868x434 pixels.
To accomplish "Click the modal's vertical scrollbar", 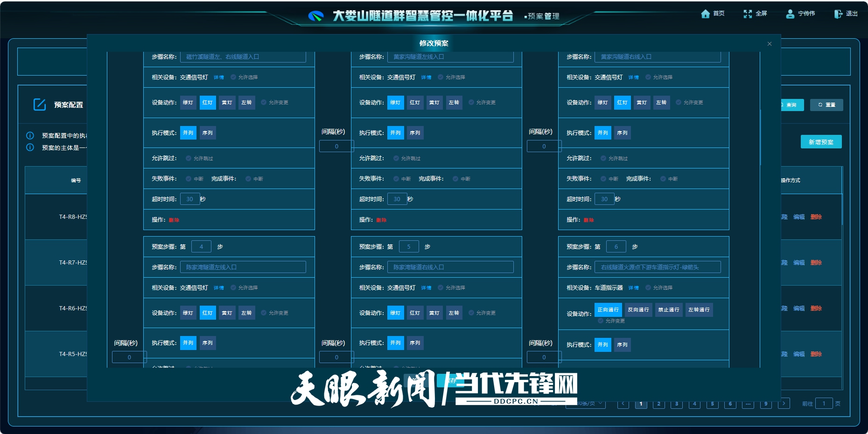I will click(x=760, y=138).
